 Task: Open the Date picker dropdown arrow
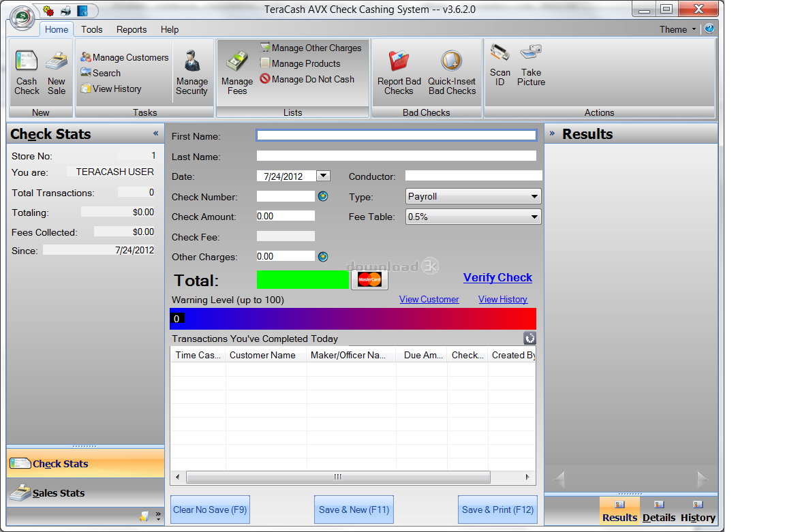(324, 176)
